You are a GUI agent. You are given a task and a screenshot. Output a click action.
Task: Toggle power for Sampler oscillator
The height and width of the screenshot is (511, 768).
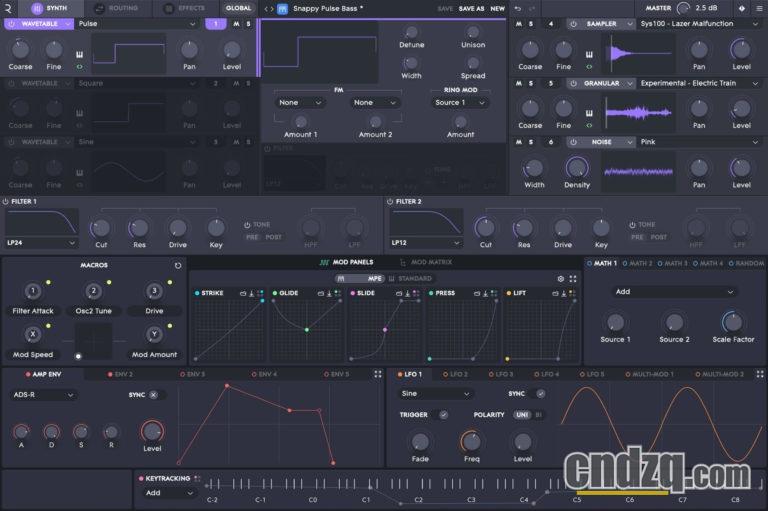573,24
